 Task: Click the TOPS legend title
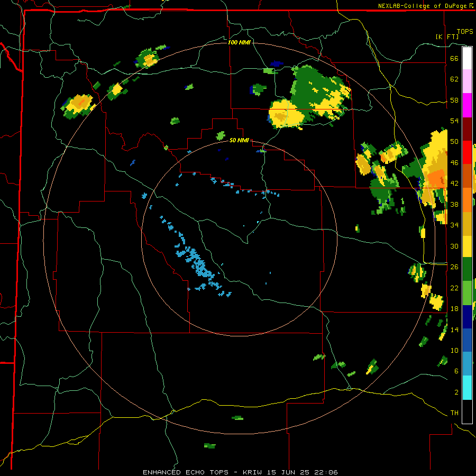[x=465, y=32]
